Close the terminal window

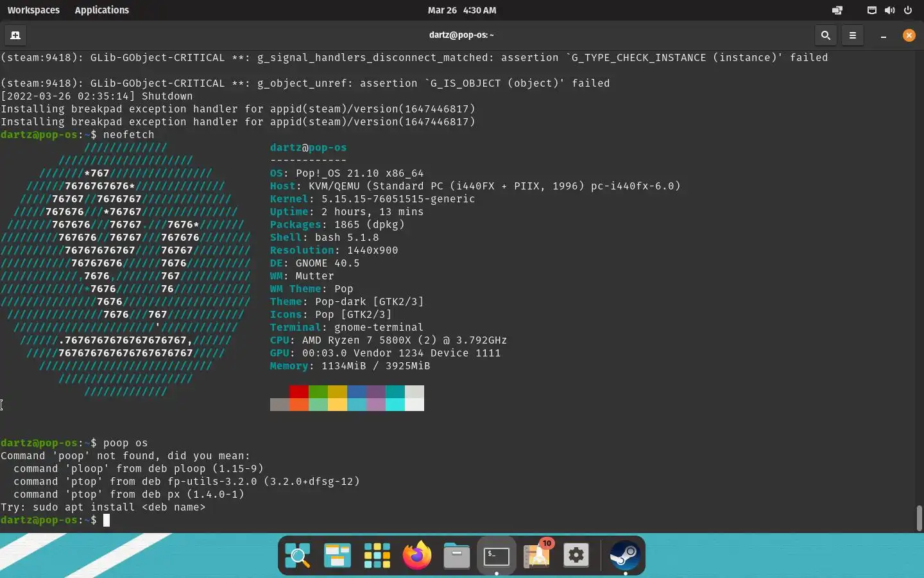909,35
